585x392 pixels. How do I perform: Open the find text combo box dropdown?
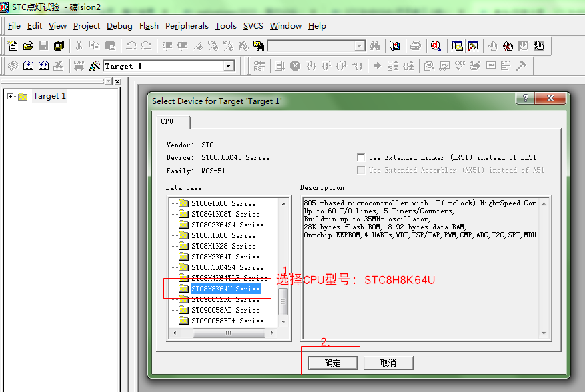(360, 46)
